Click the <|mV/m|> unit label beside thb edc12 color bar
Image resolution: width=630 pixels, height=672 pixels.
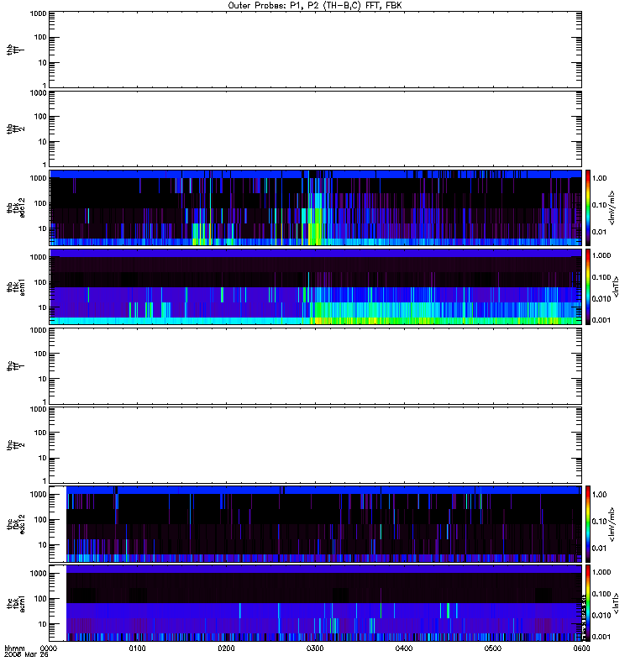pos(612,207)
